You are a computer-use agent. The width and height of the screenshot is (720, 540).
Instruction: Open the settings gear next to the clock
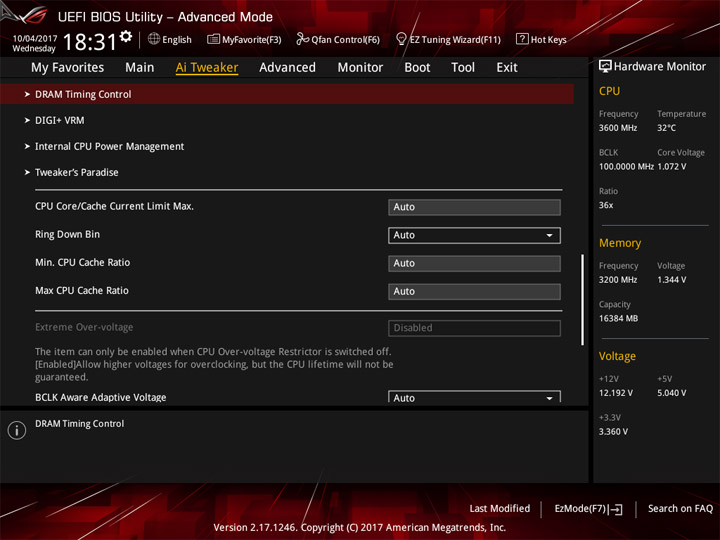point(126,36)
